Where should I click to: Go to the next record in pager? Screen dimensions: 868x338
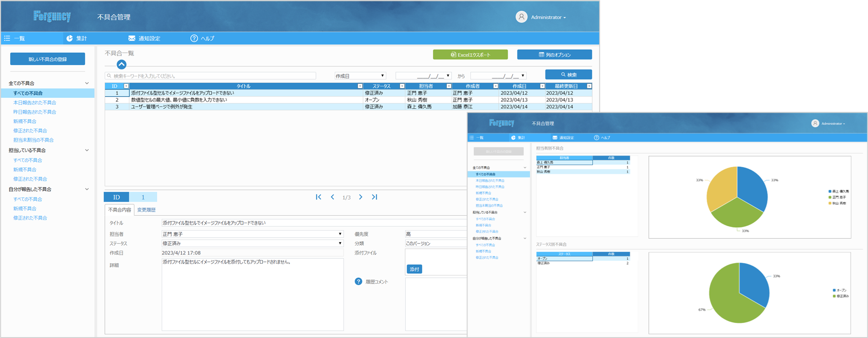coord(360,197)
